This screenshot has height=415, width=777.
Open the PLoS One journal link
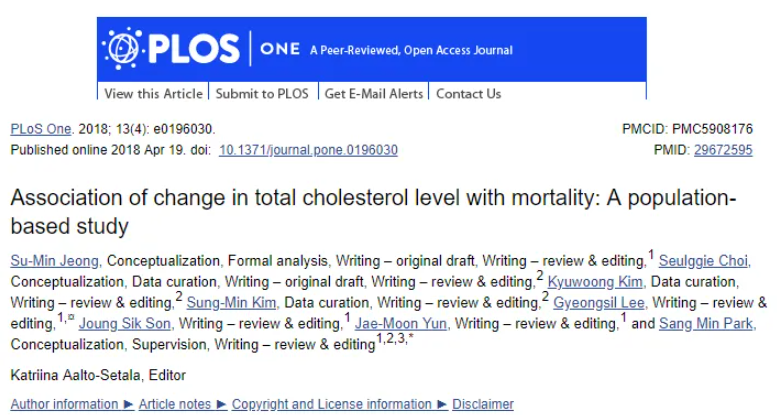[x=41, y=129]
